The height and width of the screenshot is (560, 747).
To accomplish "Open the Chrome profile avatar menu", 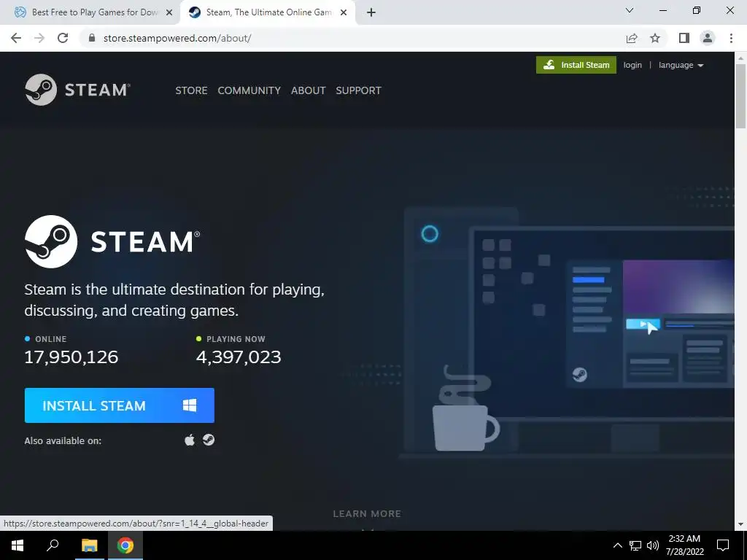I will click(708, 38).
